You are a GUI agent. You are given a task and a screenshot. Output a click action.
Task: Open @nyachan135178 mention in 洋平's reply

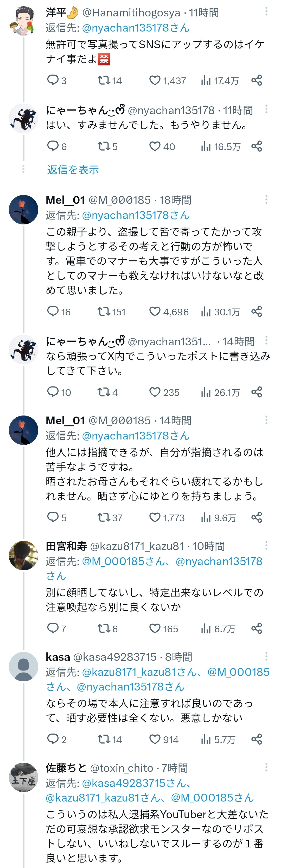click(x=136, y=28)
